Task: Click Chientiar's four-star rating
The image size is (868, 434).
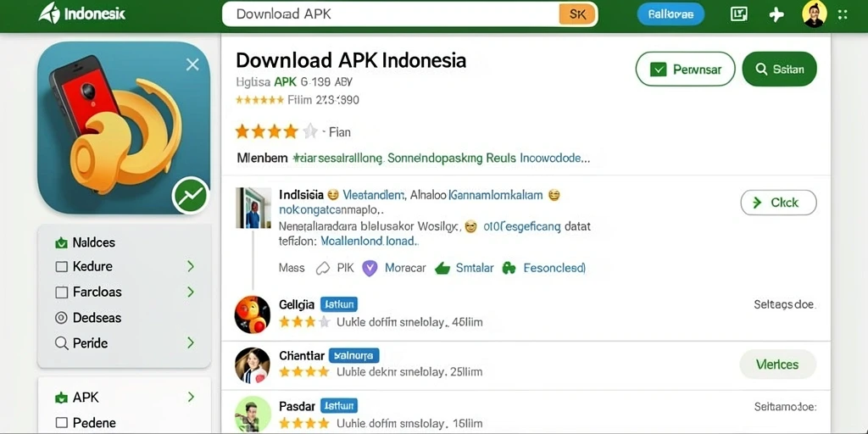Action: (304, 371)
